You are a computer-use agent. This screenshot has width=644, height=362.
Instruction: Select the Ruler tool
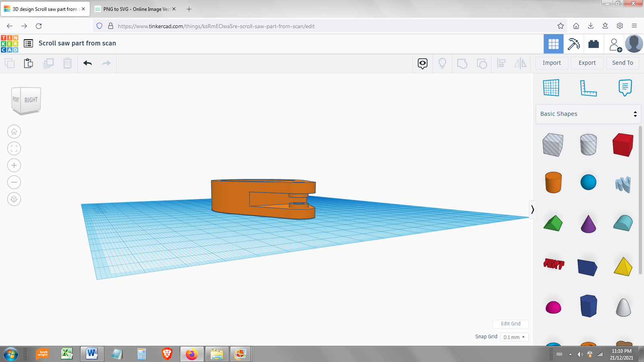(x=588, y=88)
